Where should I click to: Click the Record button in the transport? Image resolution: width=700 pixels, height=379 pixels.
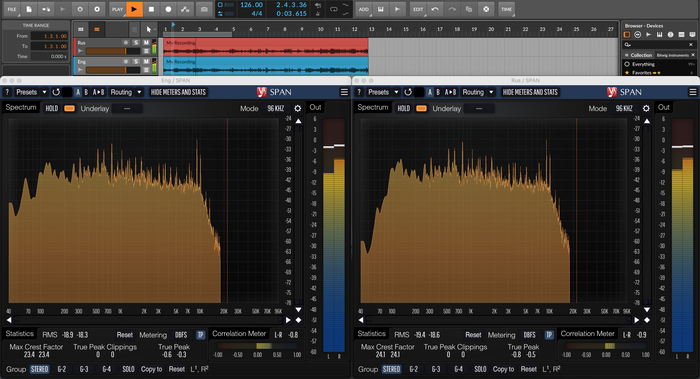coord(168,9)
